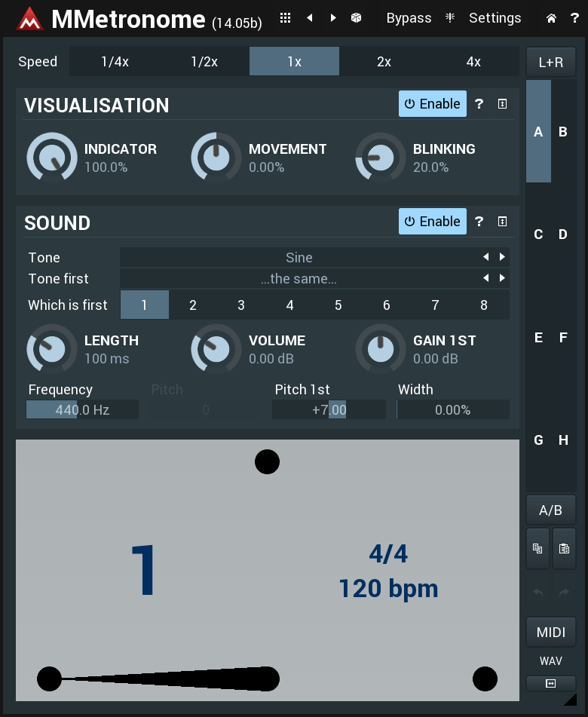Open the help question mark in title bar

click(574, 18)
